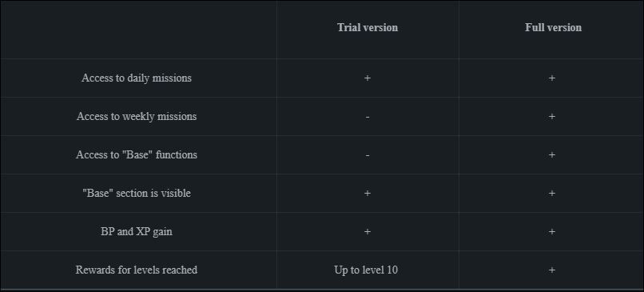The image size is (644, 292).
Task: Click Full plus for Base section visible
Action: pyautogui.click(x=552, y=194)
